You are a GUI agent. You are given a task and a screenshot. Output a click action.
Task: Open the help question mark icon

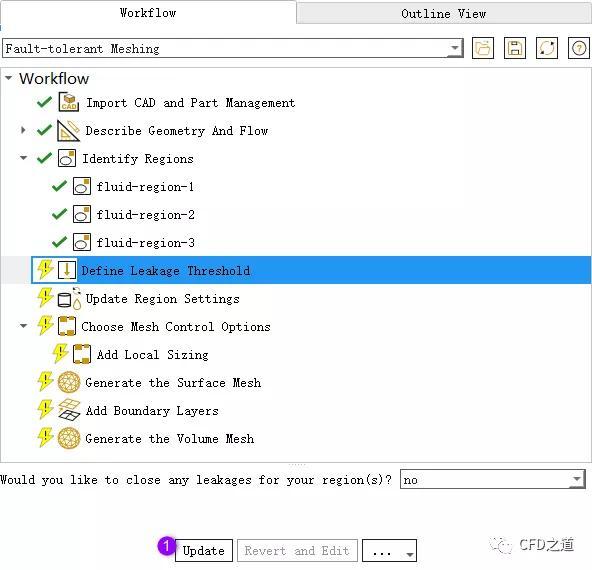pos(579,48)
